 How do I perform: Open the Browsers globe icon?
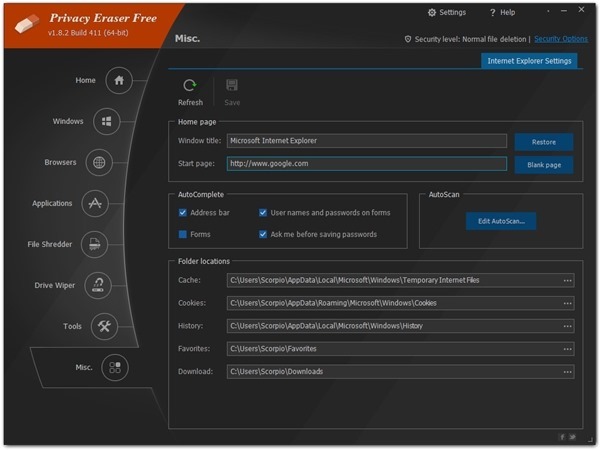tap(98, 162)
